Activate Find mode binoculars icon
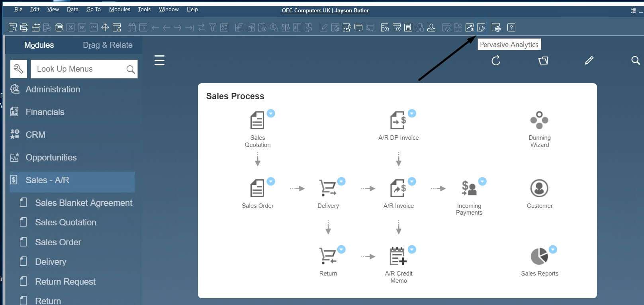Image resolution: width=644 pixels, height=305 pixels. coord(132,27)
